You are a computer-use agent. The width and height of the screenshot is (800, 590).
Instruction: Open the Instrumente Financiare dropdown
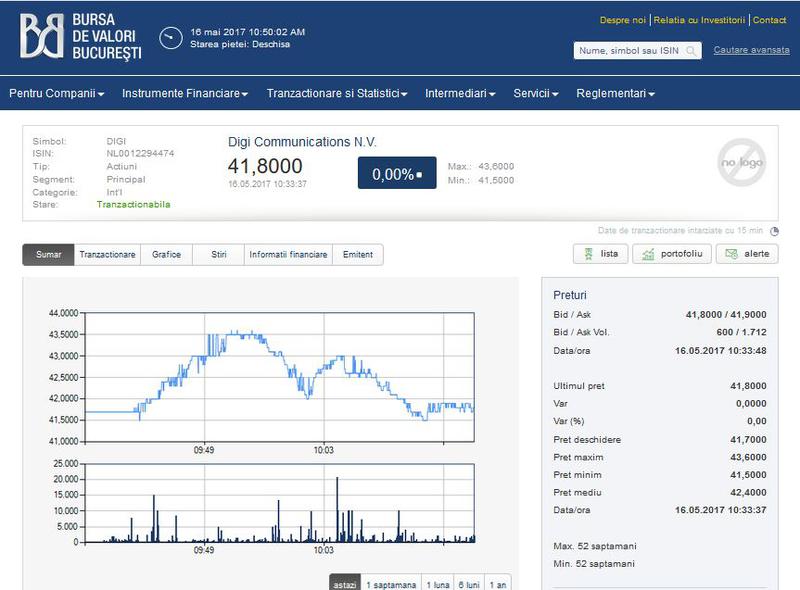[185, 93]
